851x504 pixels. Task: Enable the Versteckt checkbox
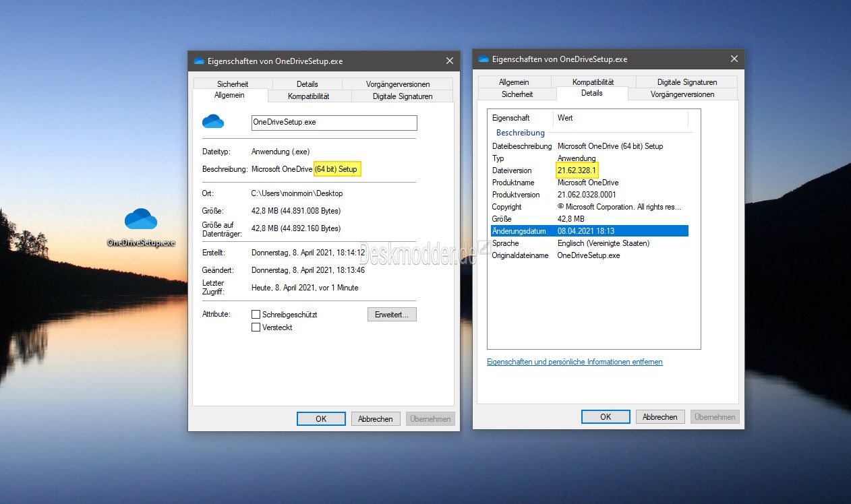click(256, 327)
